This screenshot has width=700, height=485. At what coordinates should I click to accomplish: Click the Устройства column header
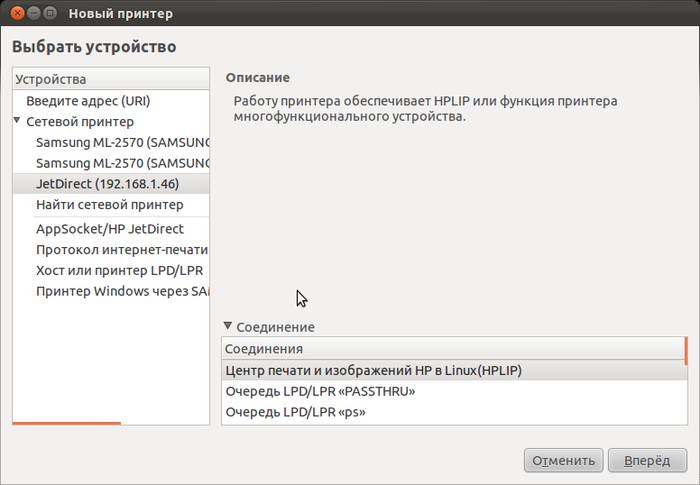click(110, 79)
